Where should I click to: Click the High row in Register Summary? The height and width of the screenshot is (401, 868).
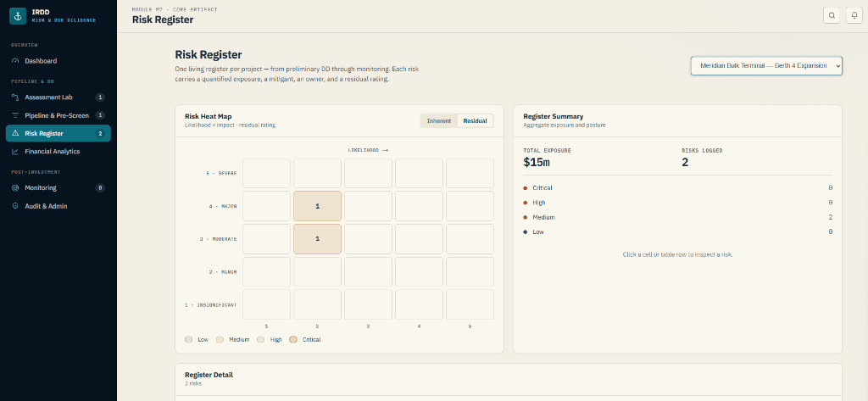pos(677,203)
